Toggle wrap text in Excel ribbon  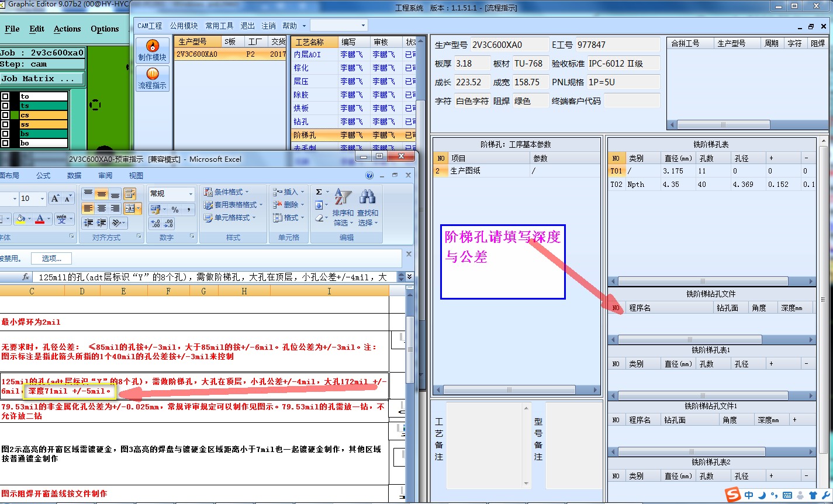click(130, 193)
